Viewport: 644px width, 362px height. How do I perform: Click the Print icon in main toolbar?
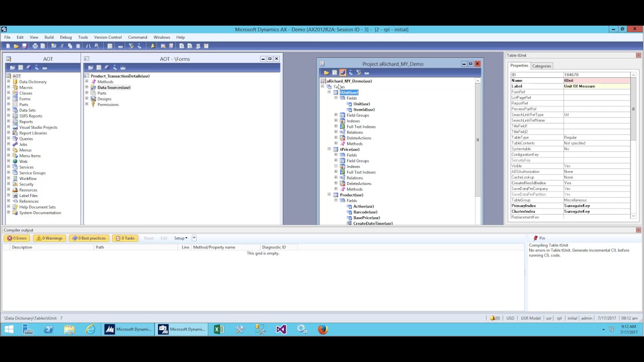click(x=35, y=46)
